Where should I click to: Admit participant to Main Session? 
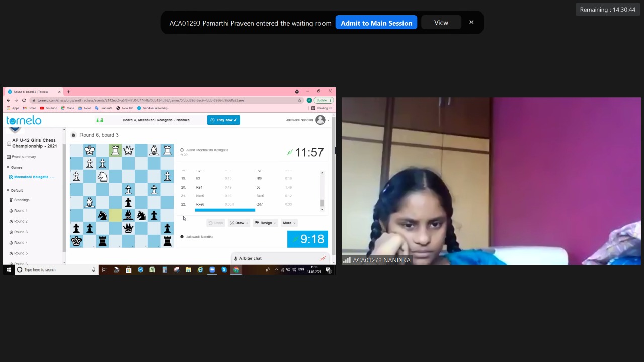click(376, 23)
